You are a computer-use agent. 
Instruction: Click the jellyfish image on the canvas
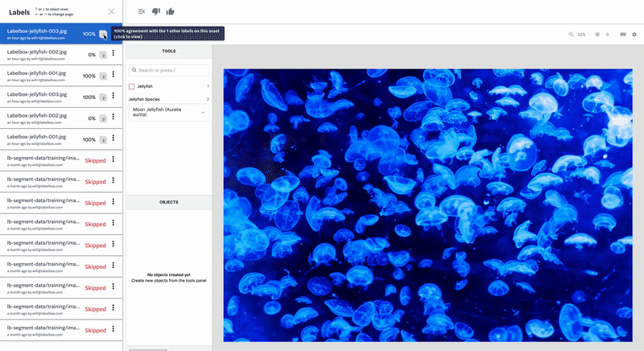point(427,205)
